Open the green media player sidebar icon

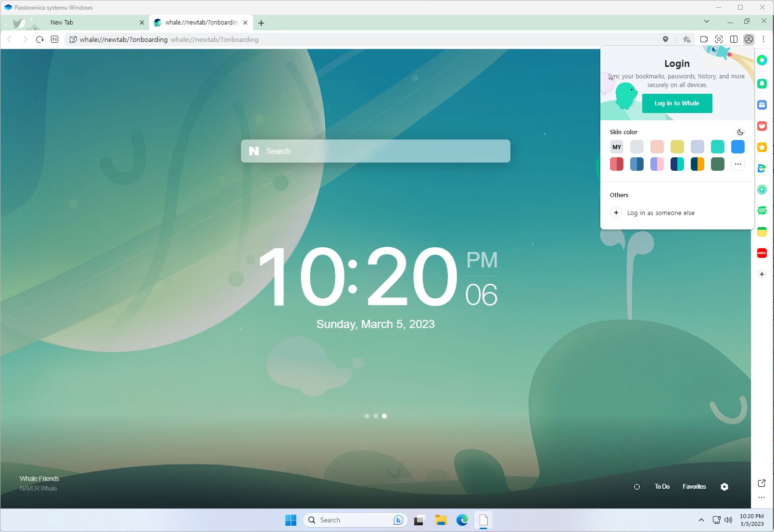(762, 190)
